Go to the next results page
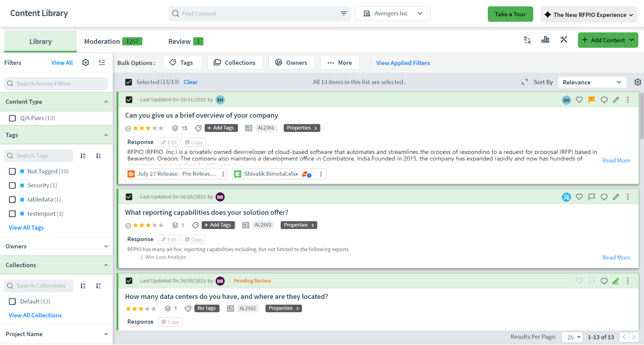 [x=634, y=337]
